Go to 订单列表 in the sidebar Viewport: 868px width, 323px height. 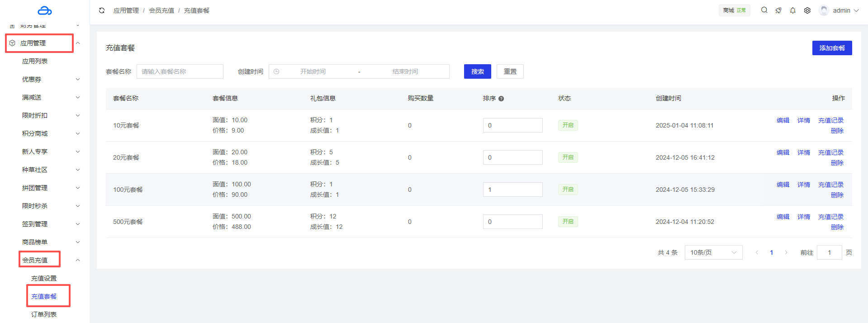44,314
